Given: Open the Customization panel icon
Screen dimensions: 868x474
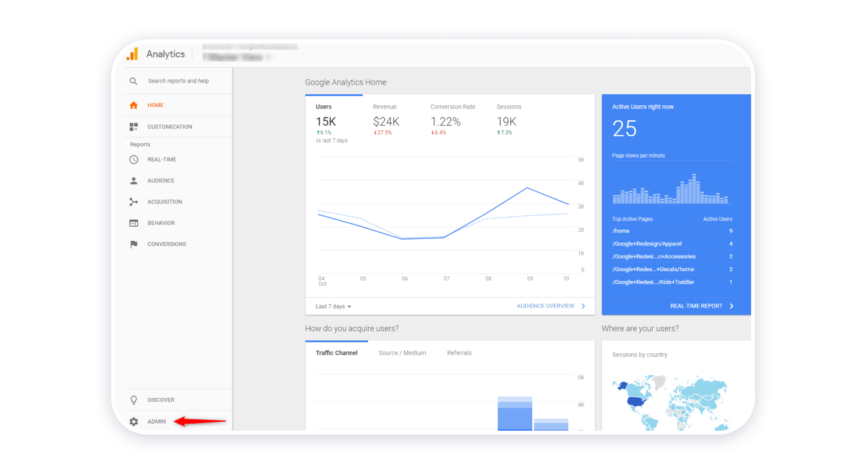Looking at the screenshot, I should click(x=134, y=127).
